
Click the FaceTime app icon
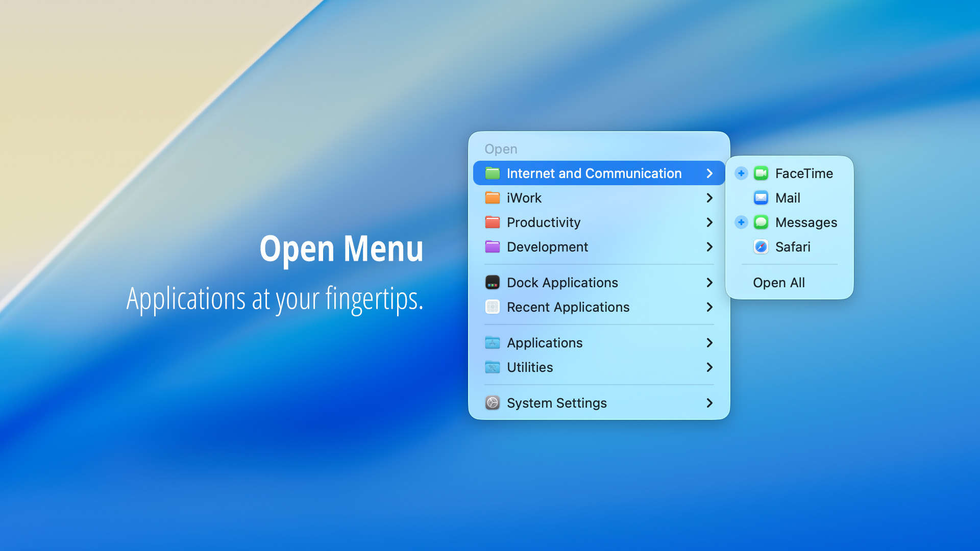(761, 173)
